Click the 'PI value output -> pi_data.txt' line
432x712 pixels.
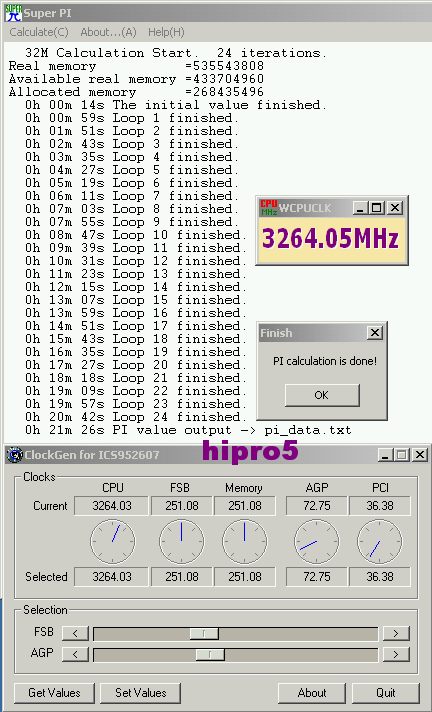(188, 430)
